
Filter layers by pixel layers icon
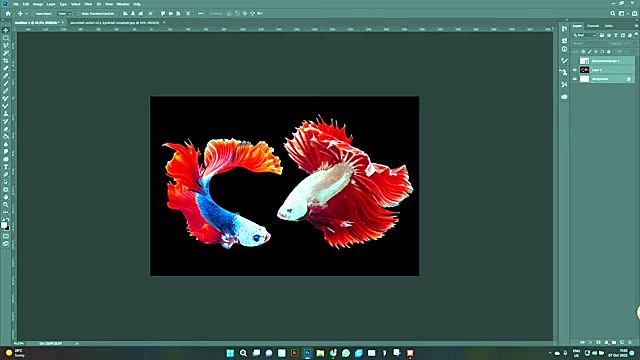click(602, 35)
